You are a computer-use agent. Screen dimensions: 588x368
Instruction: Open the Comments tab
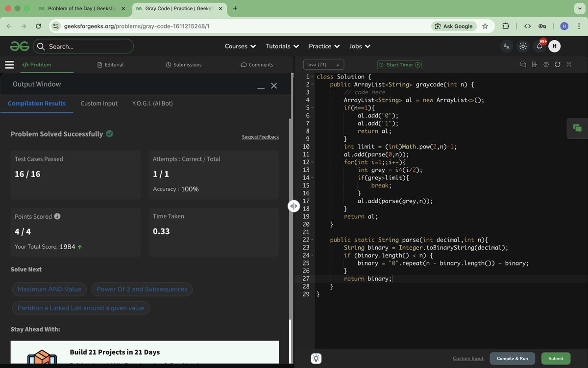[257, 65]
